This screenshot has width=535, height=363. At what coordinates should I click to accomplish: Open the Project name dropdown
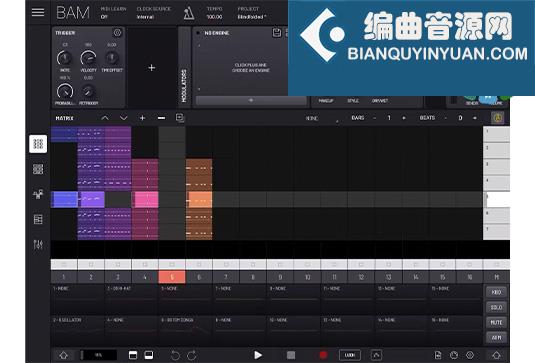click(x=252, y=13)
